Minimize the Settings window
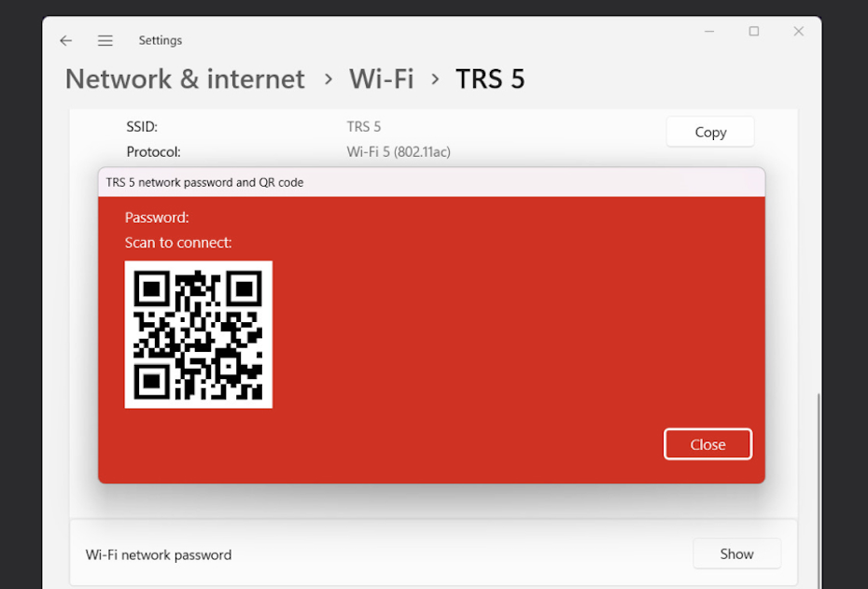The width and height of the screenshot is (868, 589). coord(709,32)
